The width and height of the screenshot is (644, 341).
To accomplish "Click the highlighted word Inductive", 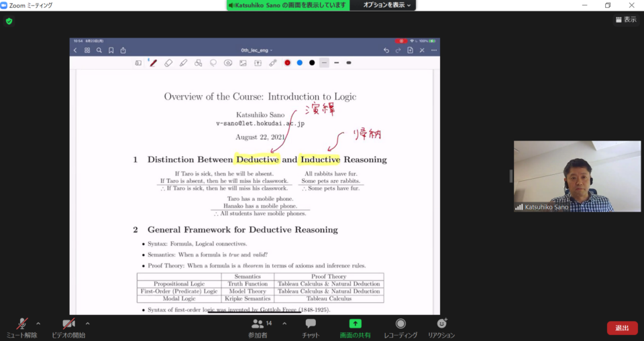I will 321,159.
